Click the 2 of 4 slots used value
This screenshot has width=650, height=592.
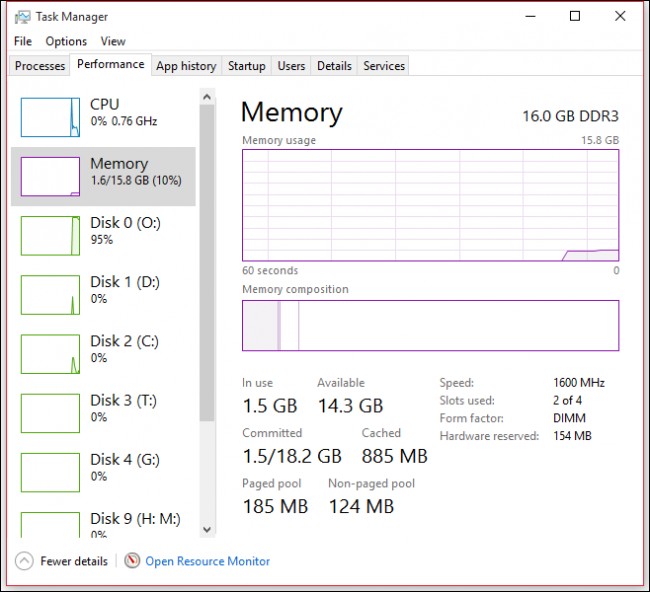(567, 400)
